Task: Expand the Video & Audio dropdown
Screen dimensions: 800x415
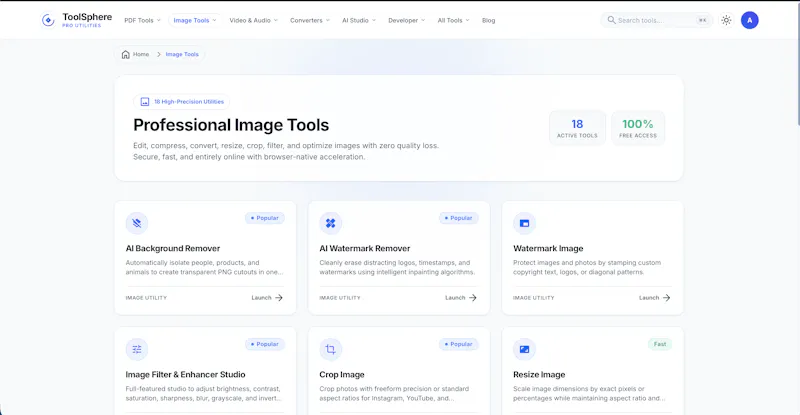Action: pos(254,20)
